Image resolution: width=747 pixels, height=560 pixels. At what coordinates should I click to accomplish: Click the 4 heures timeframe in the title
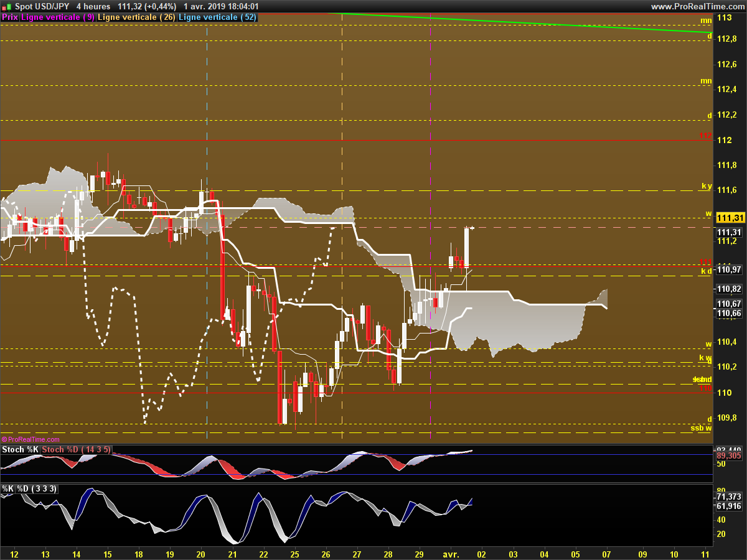pos(93,6)
